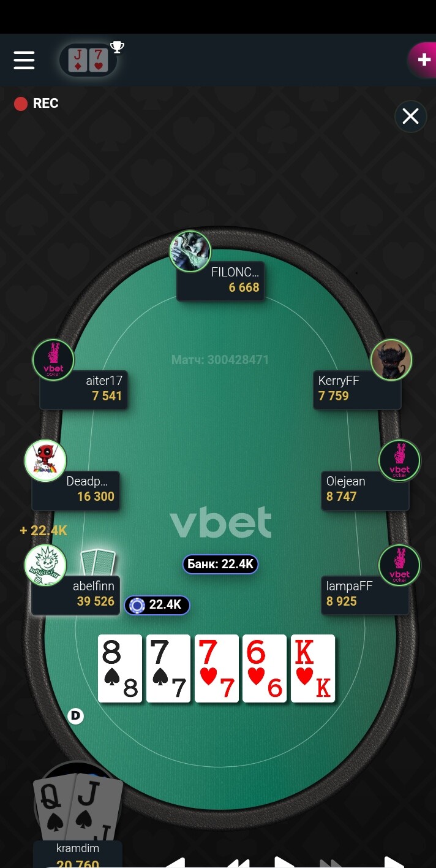Click the dealer D button
This screenshot has width=436, height=868.
click(x=75, y=715)
